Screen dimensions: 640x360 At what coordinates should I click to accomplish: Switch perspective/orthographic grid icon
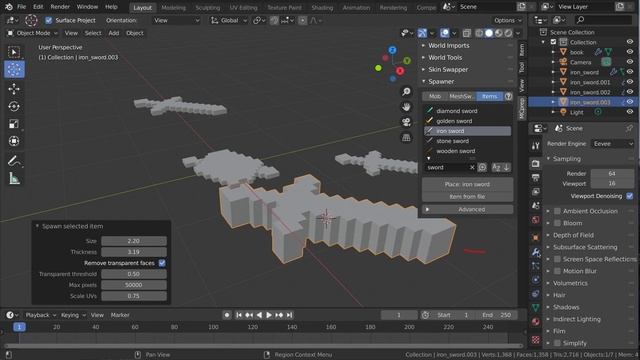pyautogui.click(x=406, y=138)
